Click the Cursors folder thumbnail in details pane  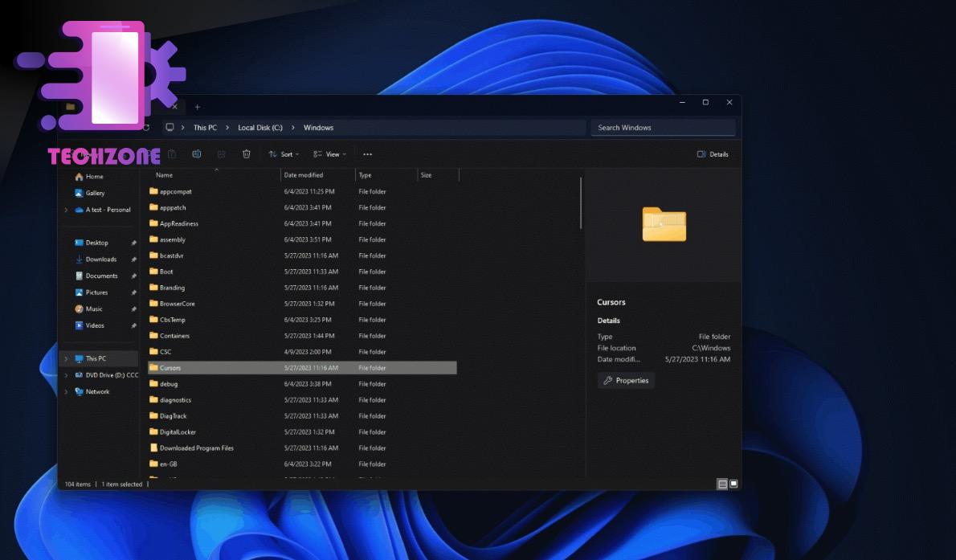tap(664, 224)
